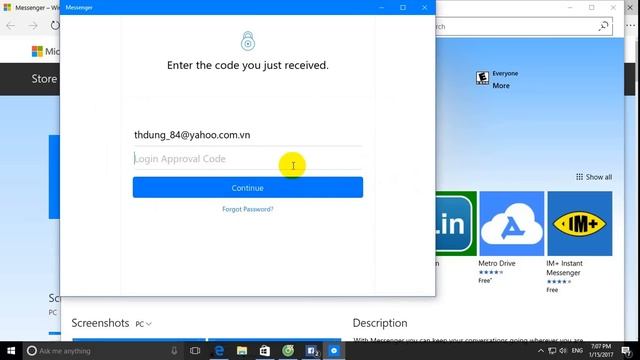Click the Description heading
The height and width of the screenshot is (360, 640).
click(380, 323)
